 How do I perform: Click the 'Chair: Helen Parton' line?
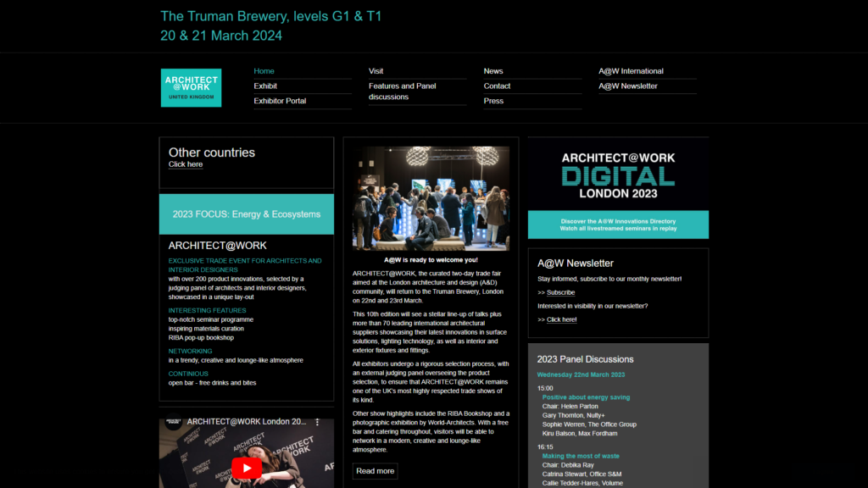click(570, 406)
